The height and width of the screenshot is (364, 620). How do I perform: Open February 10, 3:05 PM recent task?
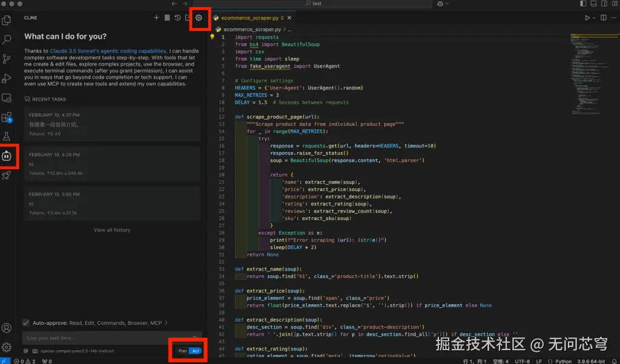point(112,203)
